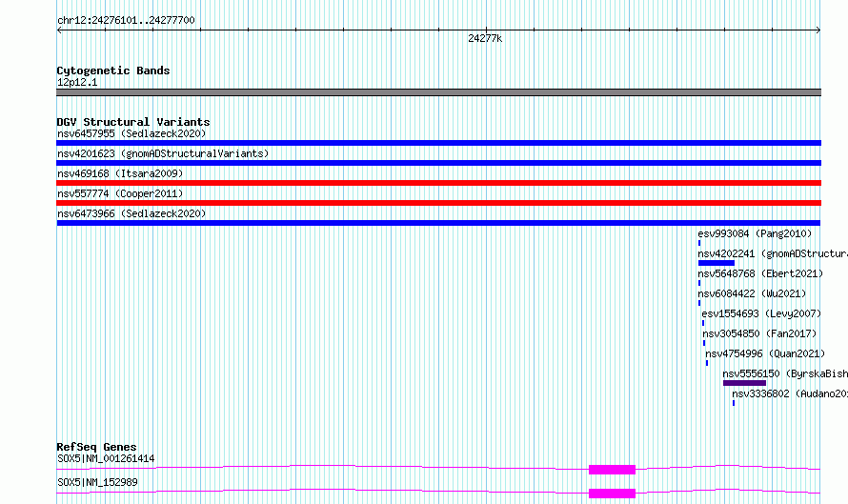Image resolution: width=848 pixels, height=504 pixels.
Task: Click the nsv5648768 (Ebert2021) label
Action: coord(760,273)
